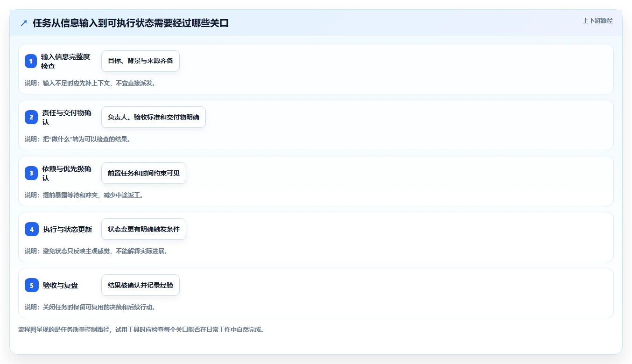
Task: Click the note 避免状态只反映主观感觉
Action: coord(96,251)
